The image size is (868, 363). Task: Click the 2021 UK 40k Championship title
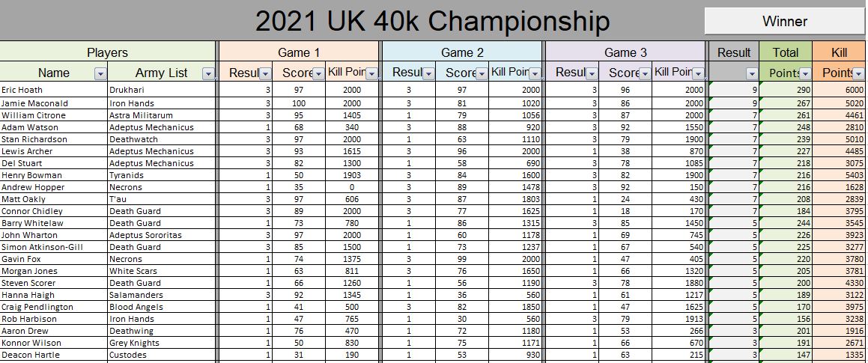click(x=432, y=22)
